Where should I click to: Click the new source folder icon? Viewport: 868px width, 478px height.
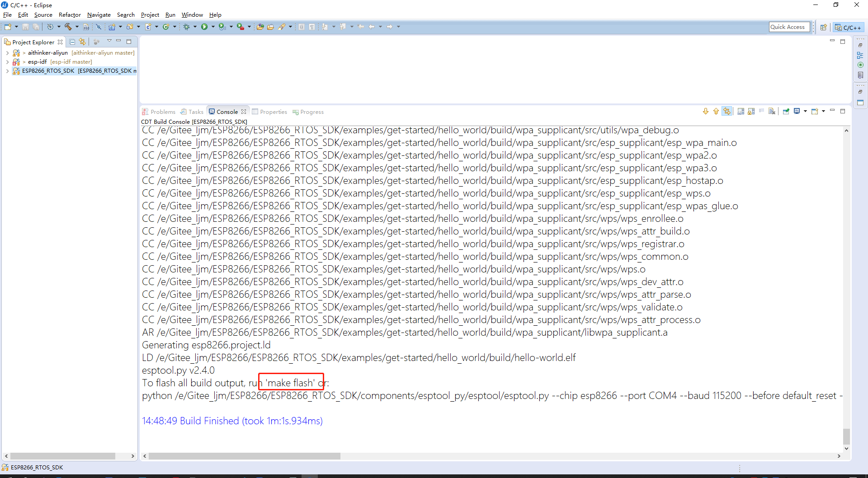[130, 27]
